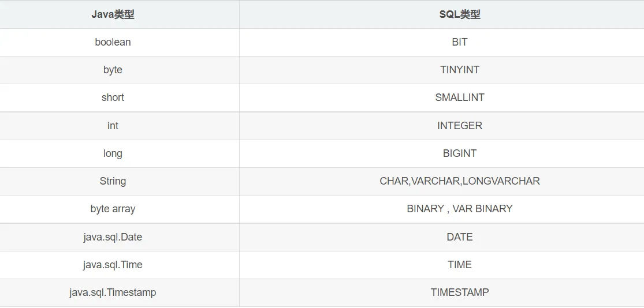Select the INTEGER cell
Image resolution: width=644 pixels, height=308 pixels.
(459, 126)
